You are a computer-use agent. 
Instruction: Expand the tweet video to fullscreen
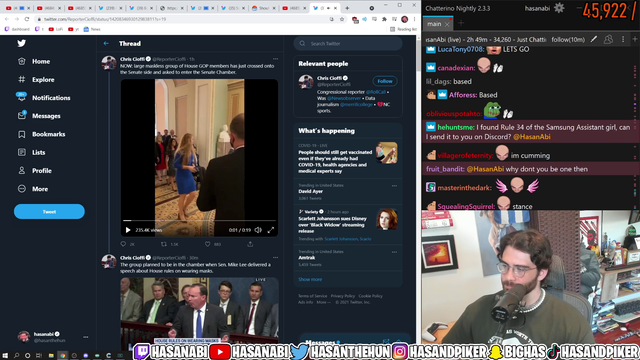pyautogui.click(x=271, y=230)
